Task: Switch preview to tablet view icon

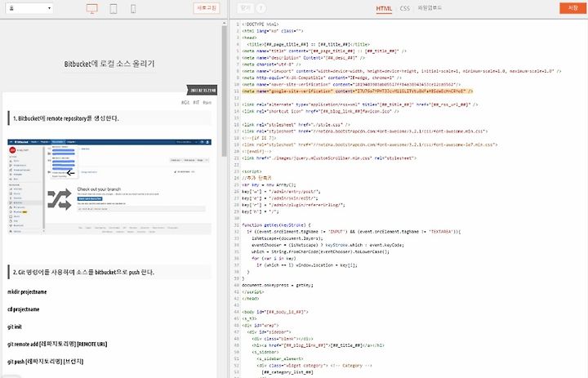Action: coord(114,8)
